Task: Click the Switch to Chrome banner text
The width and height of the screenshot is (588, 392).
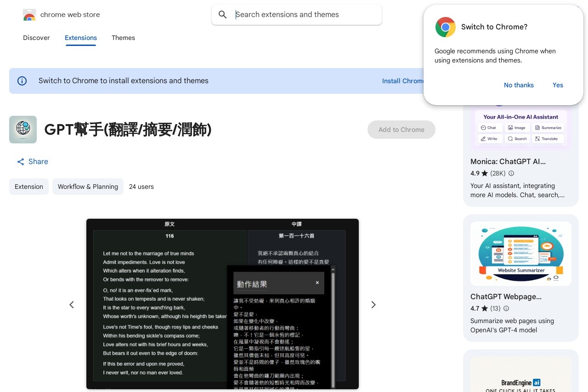Action: coord(124,81)
